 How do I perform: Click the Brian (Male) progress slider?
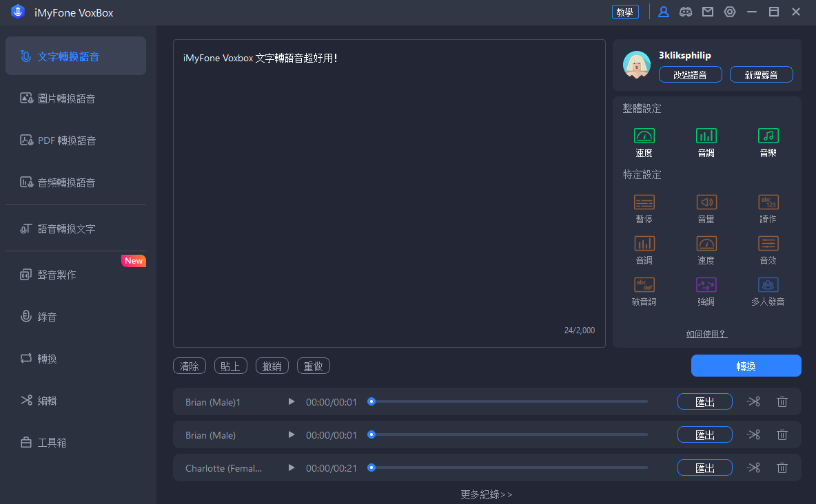tap(508, 434)
